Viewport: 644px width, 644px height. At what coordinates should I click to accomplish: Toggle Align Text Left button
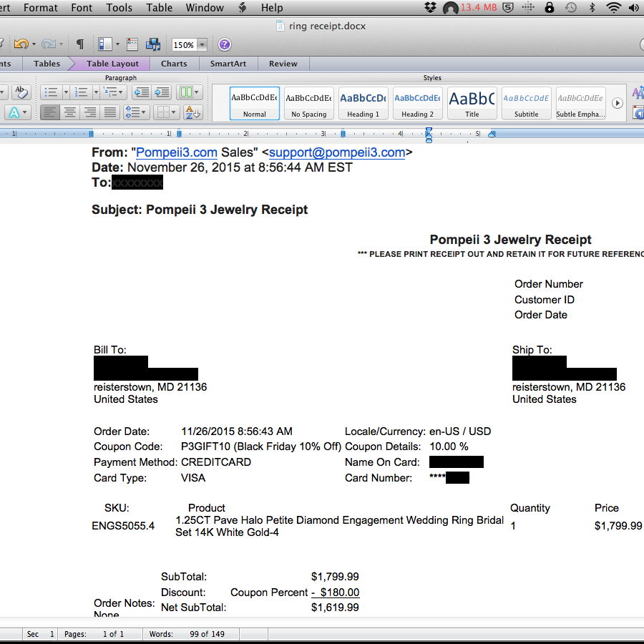pos(49,112)
